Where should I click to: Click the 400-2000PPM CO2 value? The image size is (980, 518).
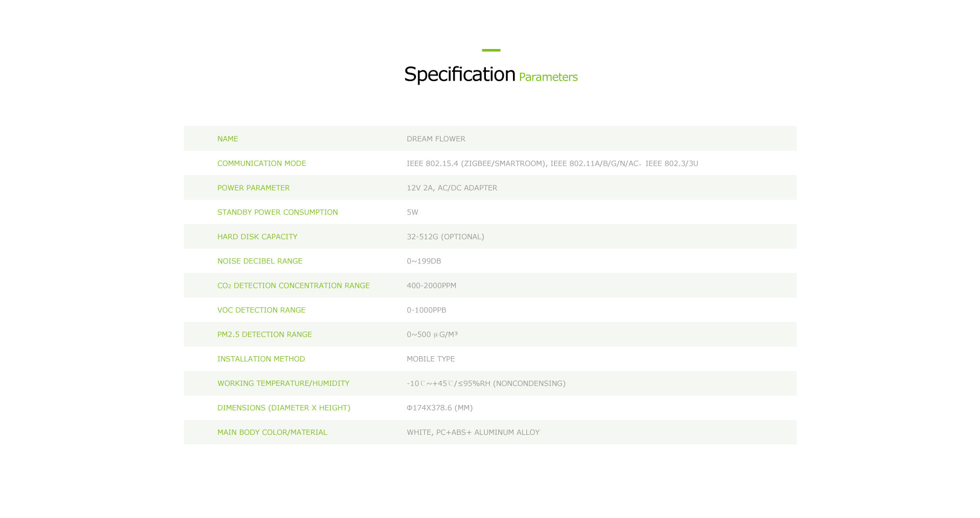click(x=431, y=286)
